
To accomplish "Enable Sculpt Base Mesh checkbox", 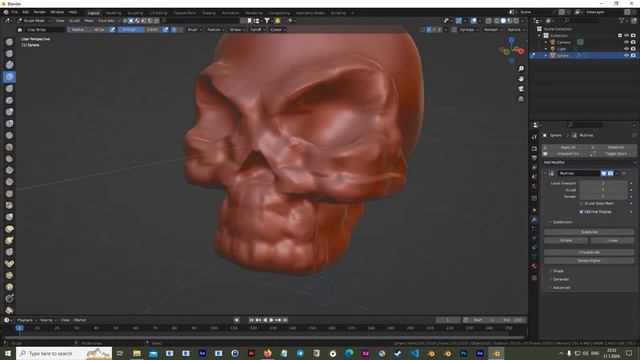I will coord(581,203).
